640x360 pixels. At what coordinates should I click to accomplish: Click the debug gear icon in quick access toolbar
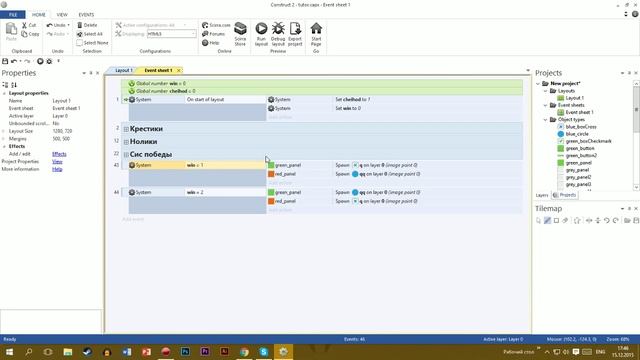pyautogui.click(x=49, y=61)
